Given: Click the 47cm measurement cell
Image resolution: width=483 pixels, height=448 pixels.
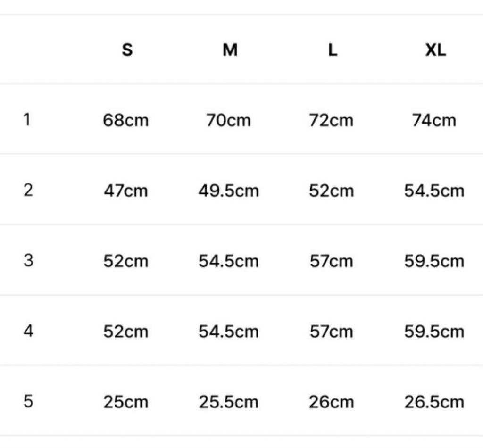Looking at the screenshot, I should [125, 191].
